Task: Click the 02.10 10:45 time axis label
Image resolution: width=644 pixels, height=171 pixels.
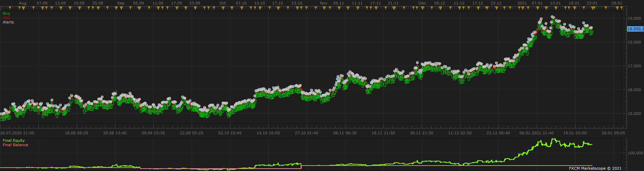Action: pos(230,133)
